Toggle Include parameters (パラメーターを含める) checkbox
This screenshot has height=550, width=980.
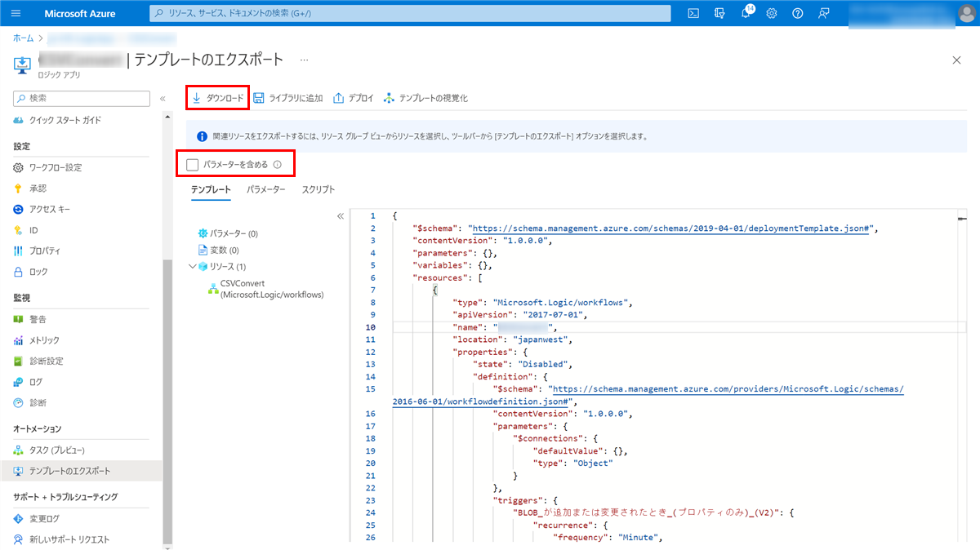click(193, 165)
